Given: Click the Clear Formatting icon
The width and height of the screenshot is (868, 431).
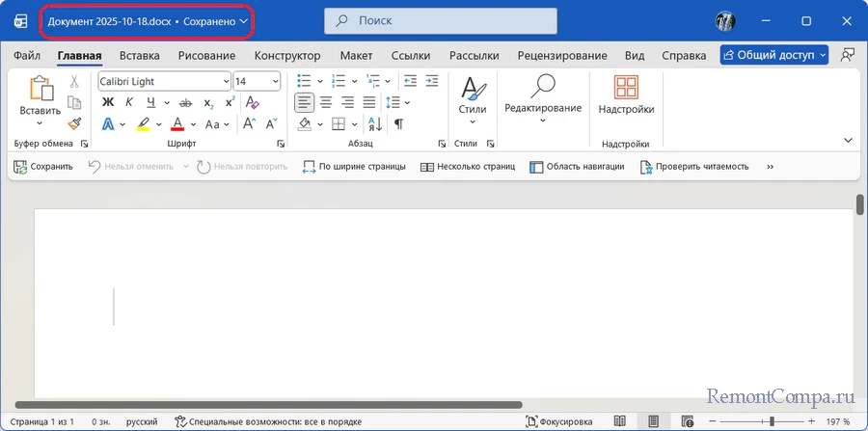Looking at the screenshot, I should [252, 102].
